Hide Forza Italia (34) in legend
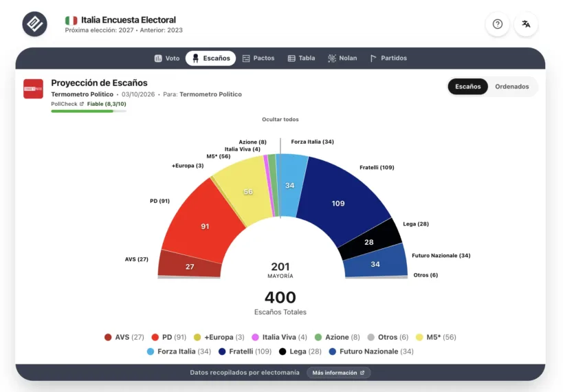Image resolution: width=563 pixels, height=392 pixels. tap(179, 351)
